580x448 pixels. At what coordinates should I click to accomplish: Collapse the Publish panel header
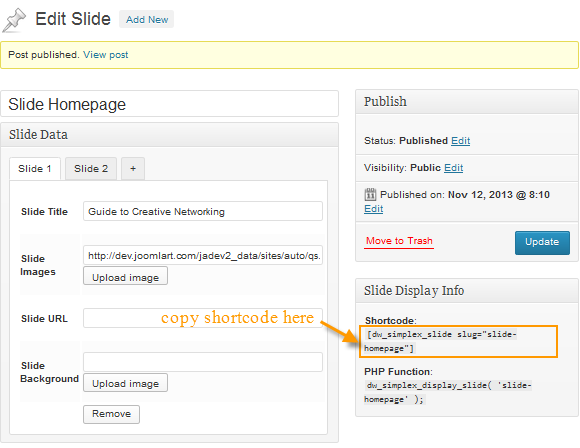coord(467,102)
